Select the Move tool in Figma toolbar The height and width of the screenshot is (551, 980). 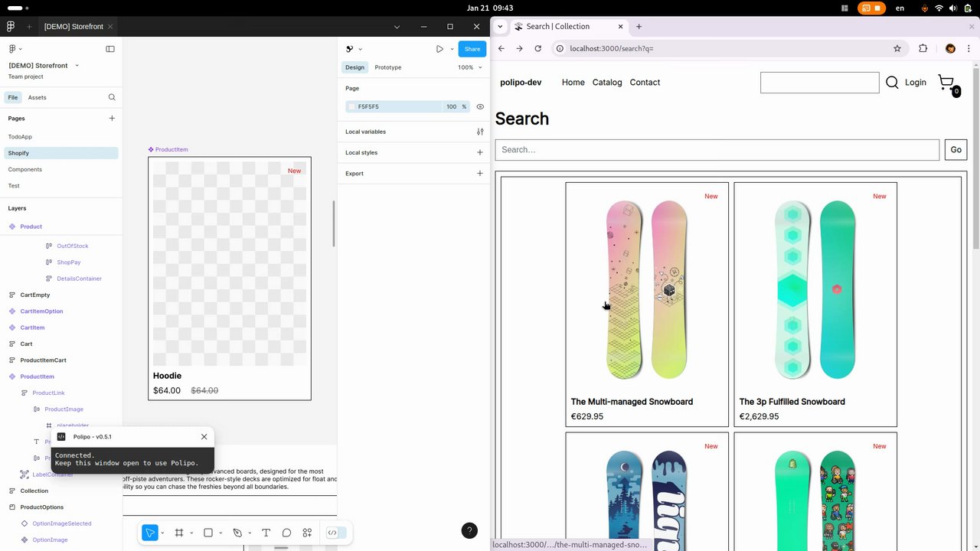(150, 533)
